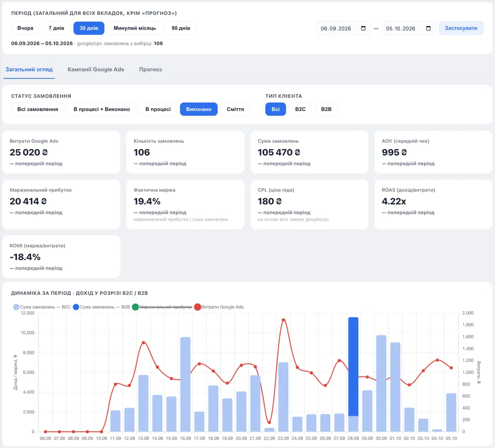The height and width of the screenshot is (448, 495).
Task: Filter by В процесі + Виконано status
Action: pos(102,109)
